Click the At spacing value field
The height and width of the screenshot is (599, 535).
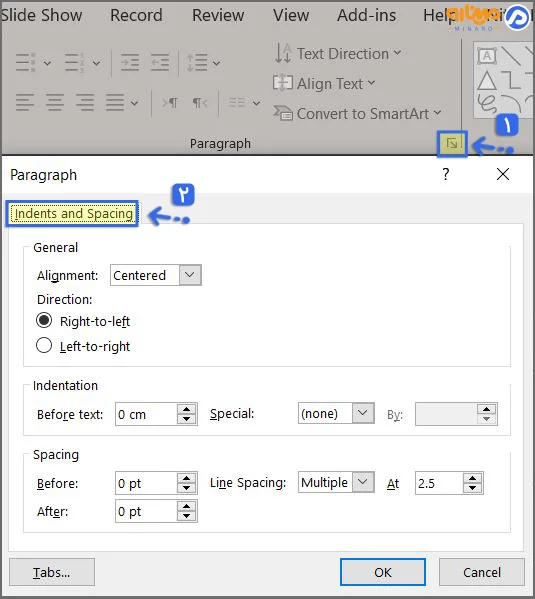[439, 483]
